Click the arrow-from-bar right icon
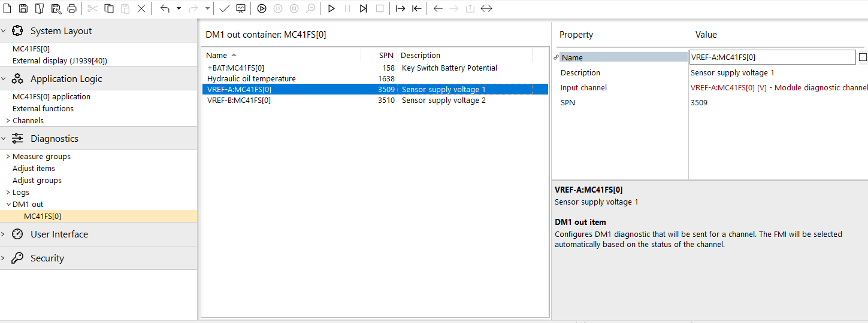Screen dimensions: 868x323 tap(401, 8)
